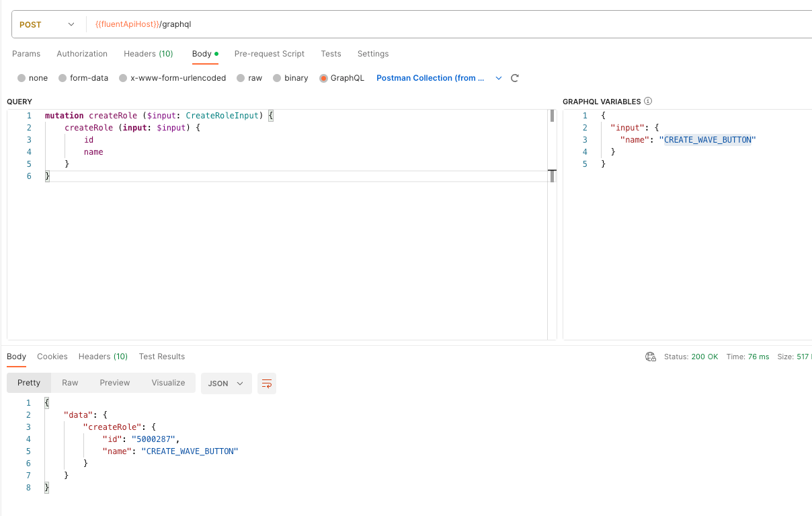Choose the raw body option

point(241,78)
